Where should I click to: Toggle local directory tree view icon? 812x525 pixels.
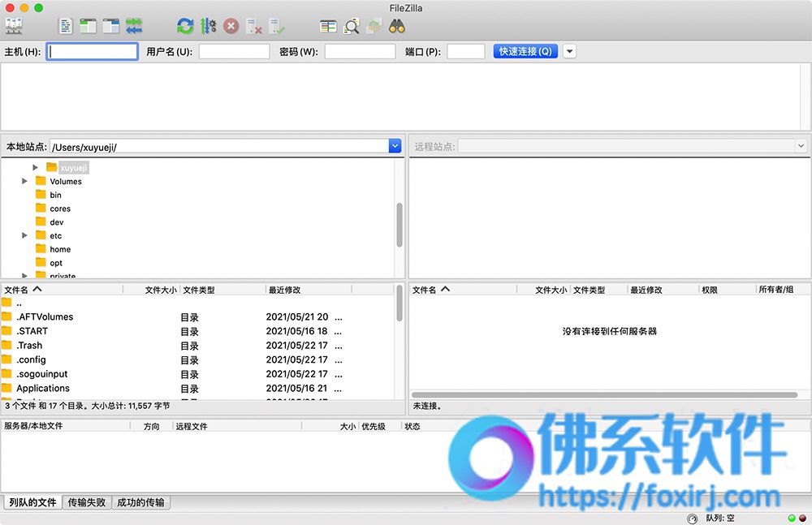click(x=88, y=26)
